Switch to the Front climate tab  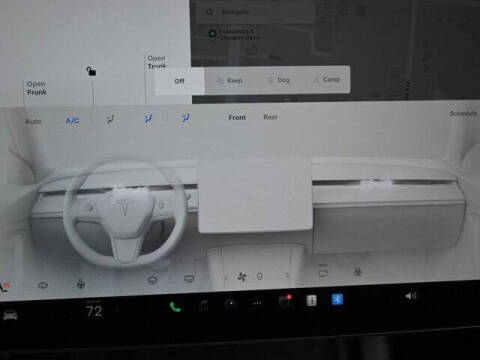[x=237, y=117]
